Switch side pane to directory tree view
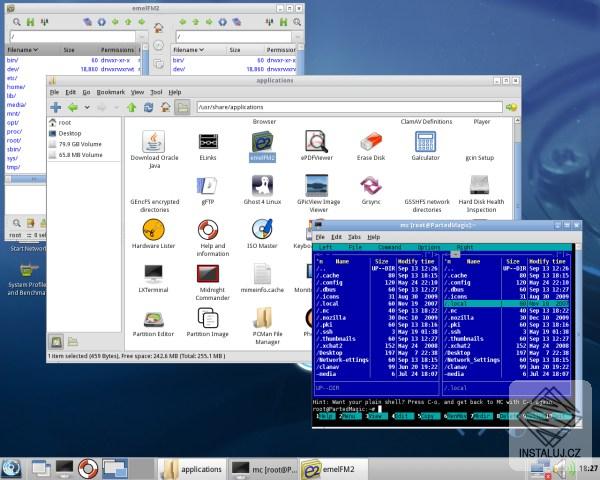Screen dimensions: 600x480 click(72, 342)
